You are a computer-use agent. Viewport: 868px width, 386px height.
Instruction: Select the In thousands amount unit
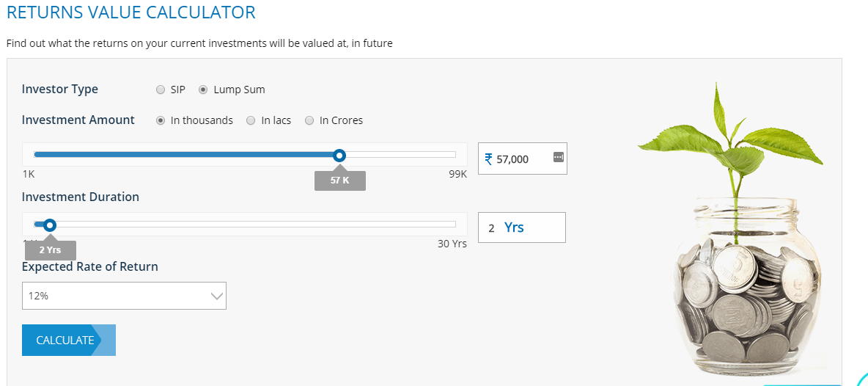pyautogui.click(x=161, y=120)
